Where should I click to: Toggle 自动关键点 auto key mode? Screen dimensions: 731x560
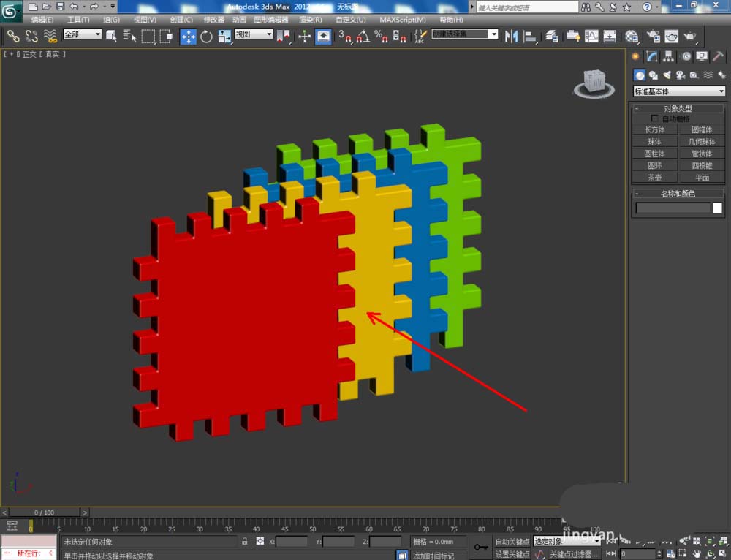(512, 542)
